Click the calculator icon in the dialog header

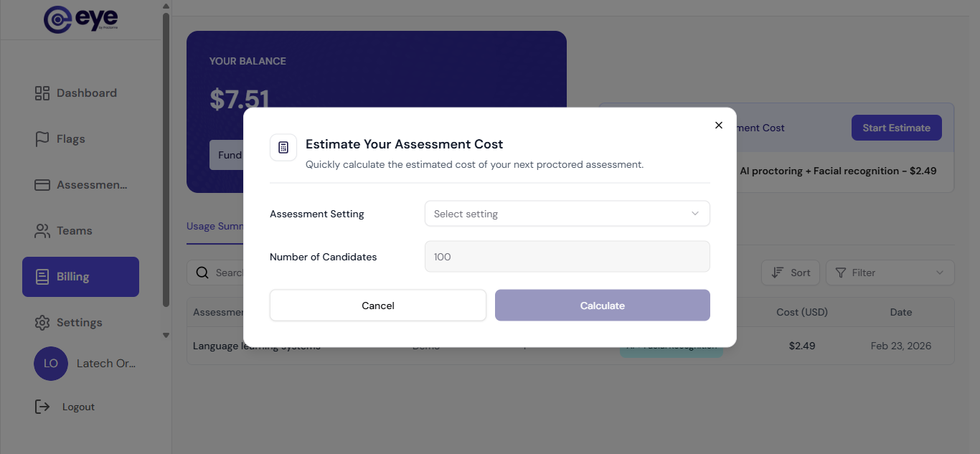point(283,148)
